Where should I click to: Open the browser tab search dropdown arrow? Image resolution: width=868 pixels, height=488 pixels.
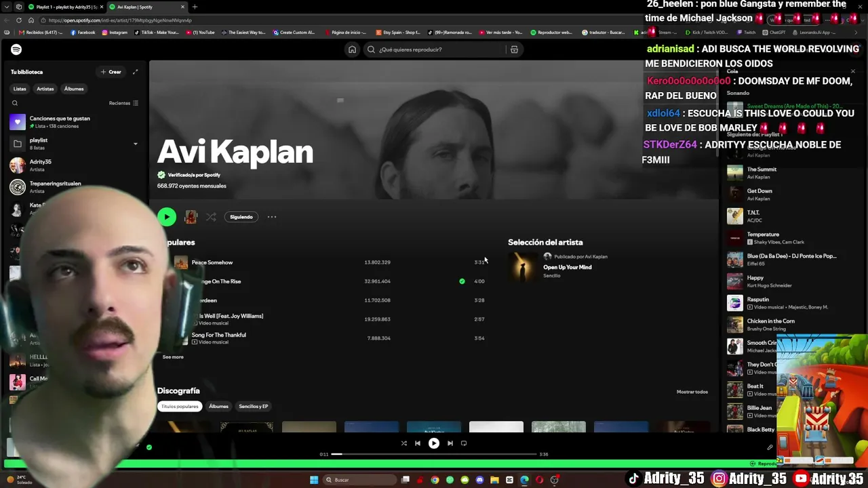pos(7,7)
